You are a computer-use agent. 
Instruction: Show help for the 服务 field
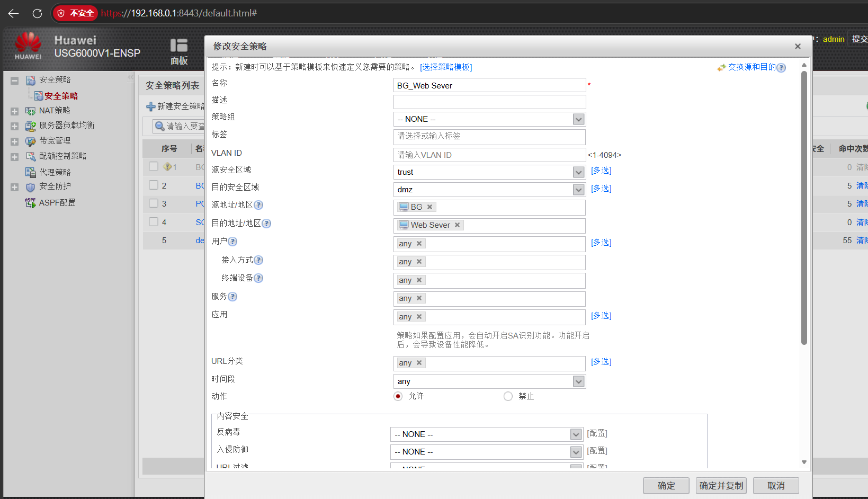(x=232, y=297)
